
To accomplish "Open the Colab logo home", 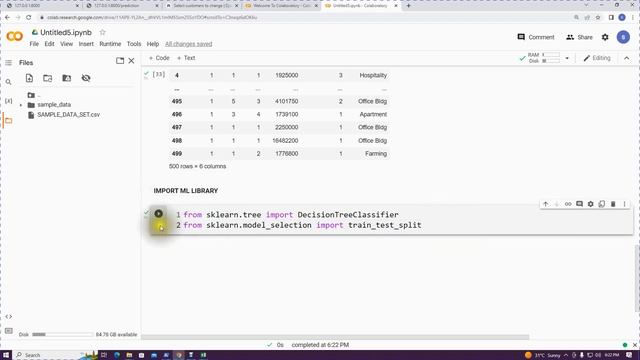I will 15,37.
